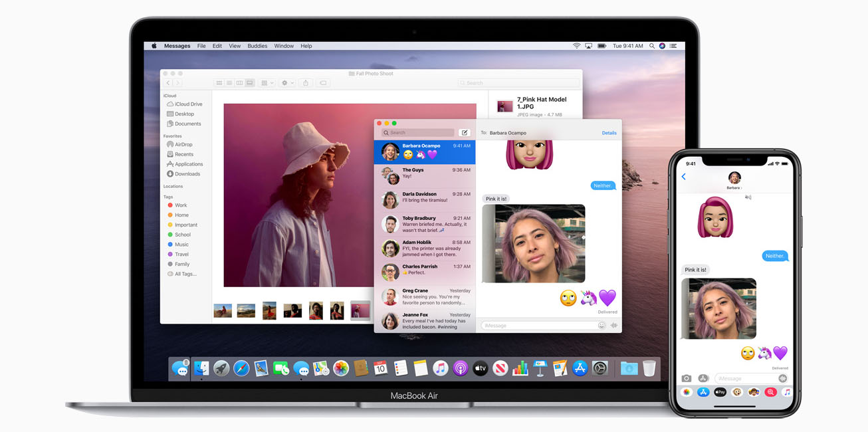Open the emoji picker in Mac iMessage field

pos(601,326)
